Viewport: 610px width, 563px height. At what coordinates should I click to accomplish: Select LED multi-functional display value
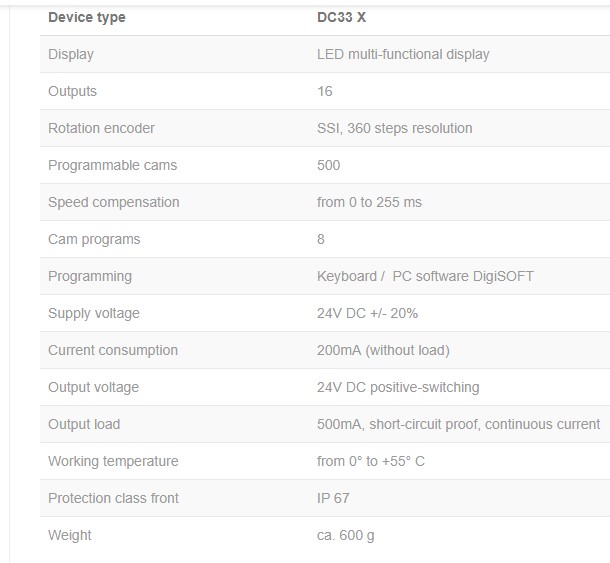403,54
